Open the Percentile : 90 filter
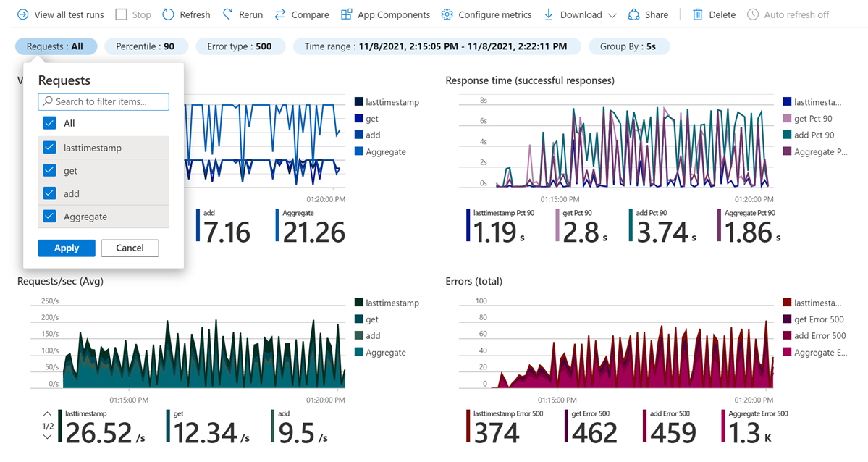This screenshot has height=462, width=868. click(146, 46)
